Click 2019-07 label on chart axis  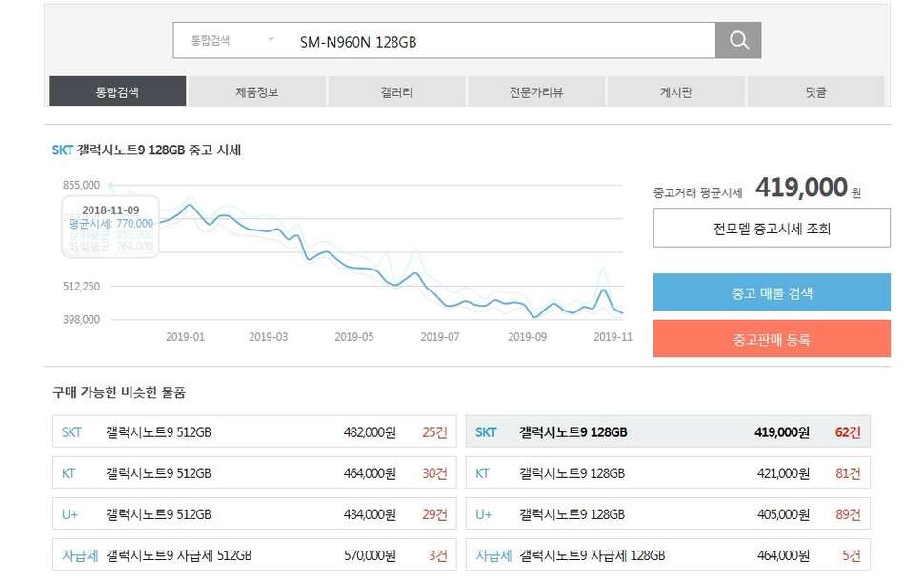click(440, 337)
